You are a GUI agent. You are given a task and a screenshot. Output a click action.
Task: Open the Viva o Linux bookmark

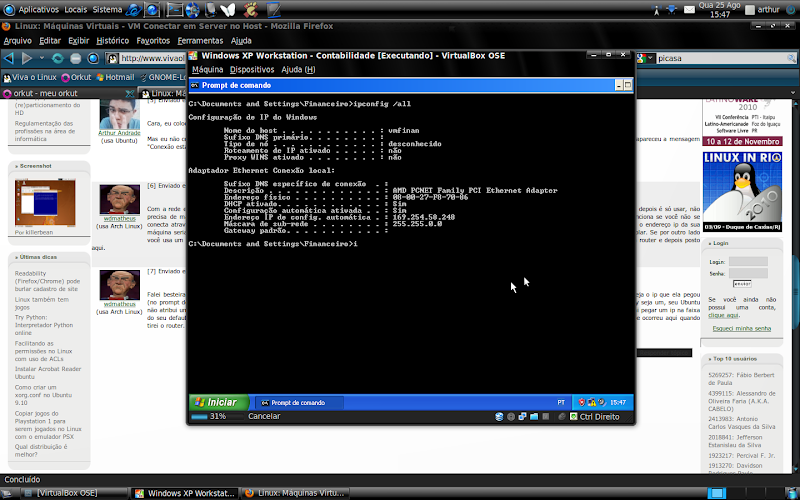point(30,78)
